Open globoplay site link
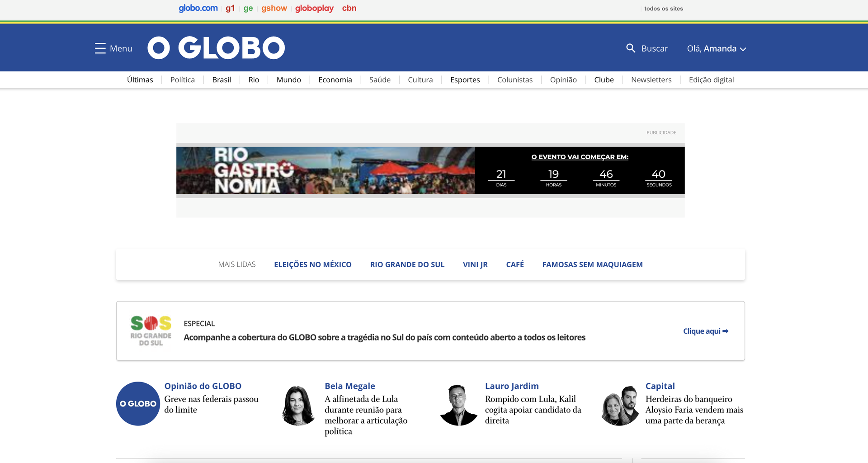The height and width of the screenshot is (463, 868). pos(314,8)
